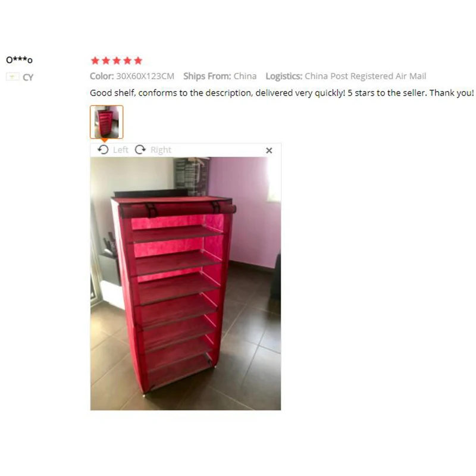The height and width of the screenshot is (476, 476).
Task: Click the Color 30X60X123CM variant text
Action: coord(132,76)
